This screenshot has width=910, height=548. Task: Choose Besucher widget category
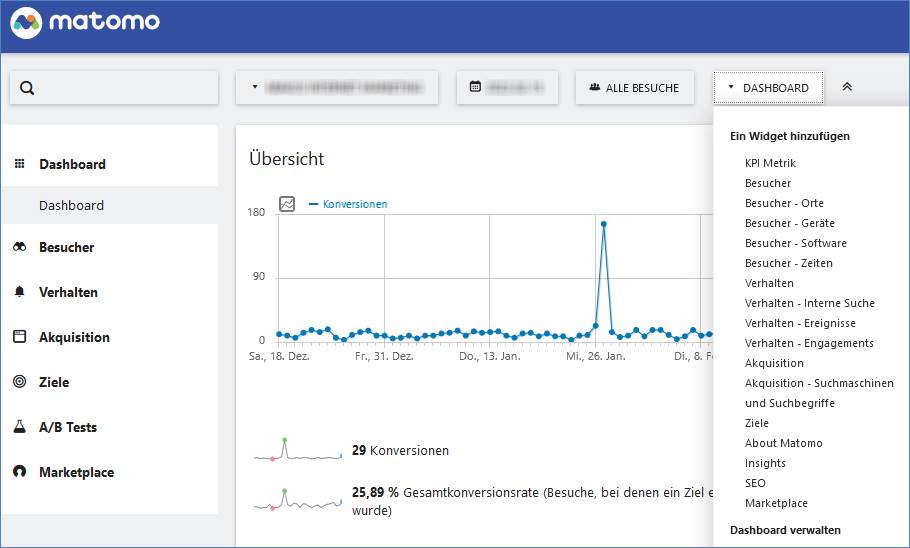[768, 183]
